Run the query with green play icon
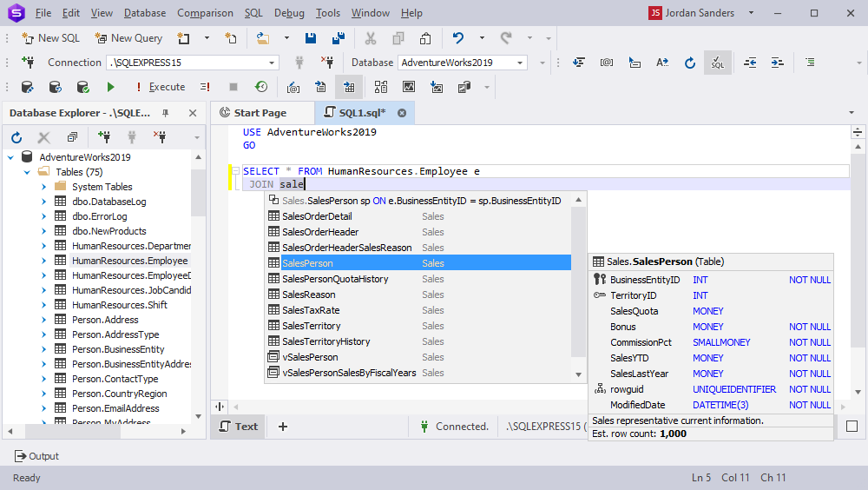The height and width of the screenshot is (490, 868). [111, 87]
